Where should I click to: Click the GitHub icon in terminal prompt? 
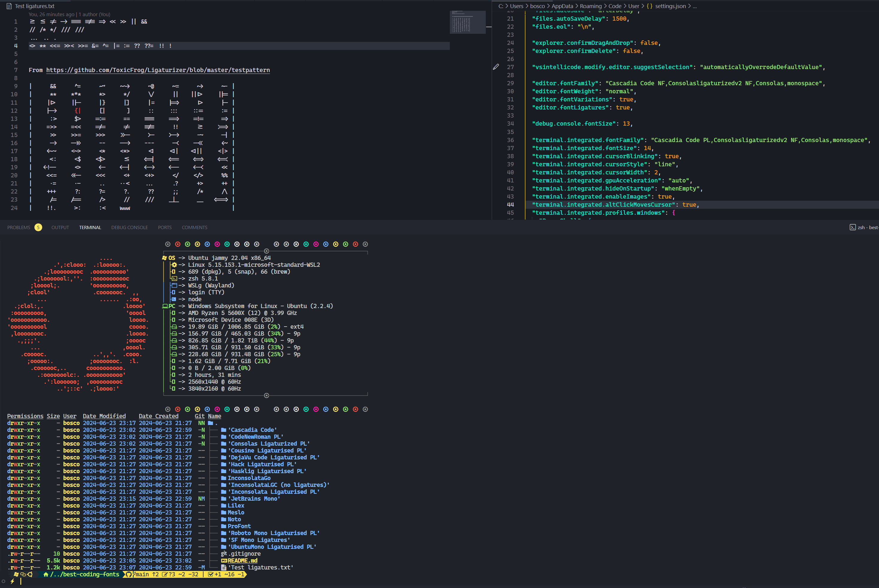129,575
